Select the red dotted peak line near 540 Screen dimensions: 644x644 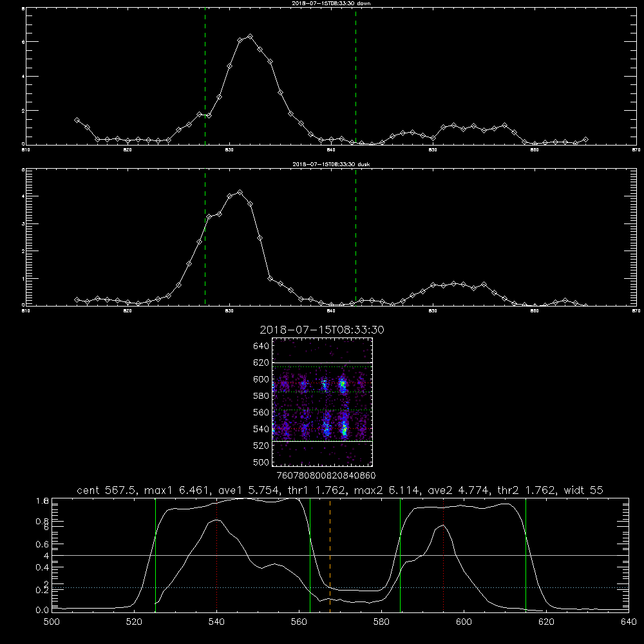point(217,554)
